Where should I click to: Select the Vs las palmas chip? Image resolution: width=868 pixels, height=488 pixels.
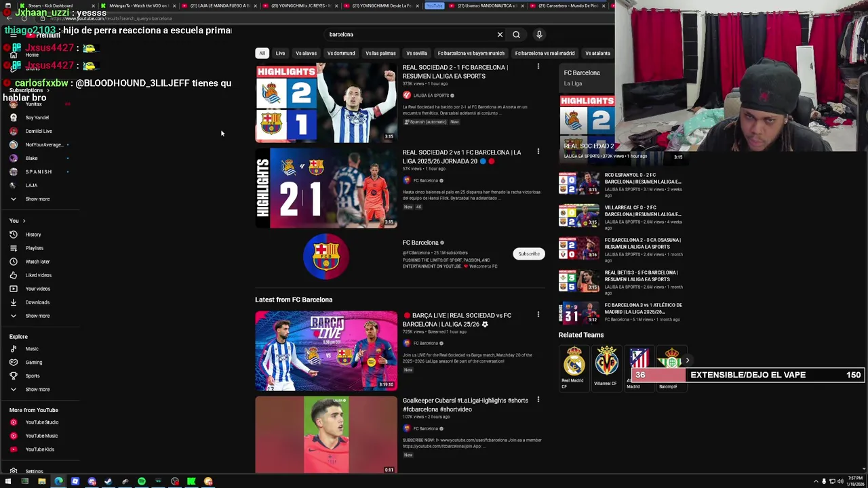coord(380,53)
